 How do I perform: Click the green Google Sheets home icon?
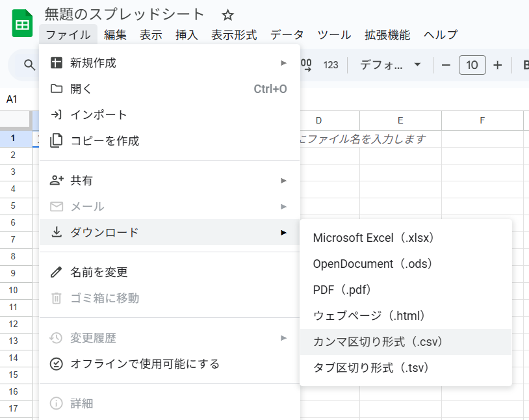pos(22,23)
